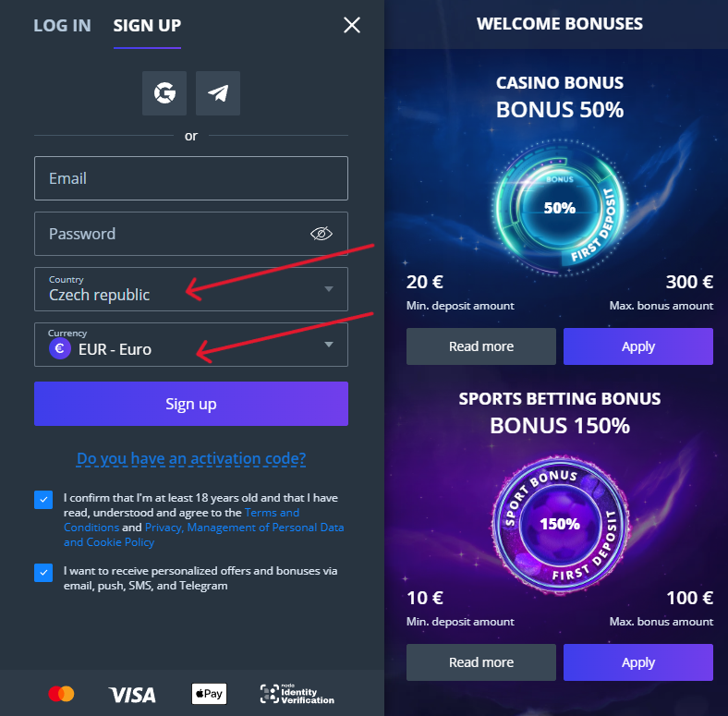
Task: Select the SIGN UP tab
Action: pyautogui.click(x=147, y=26)
